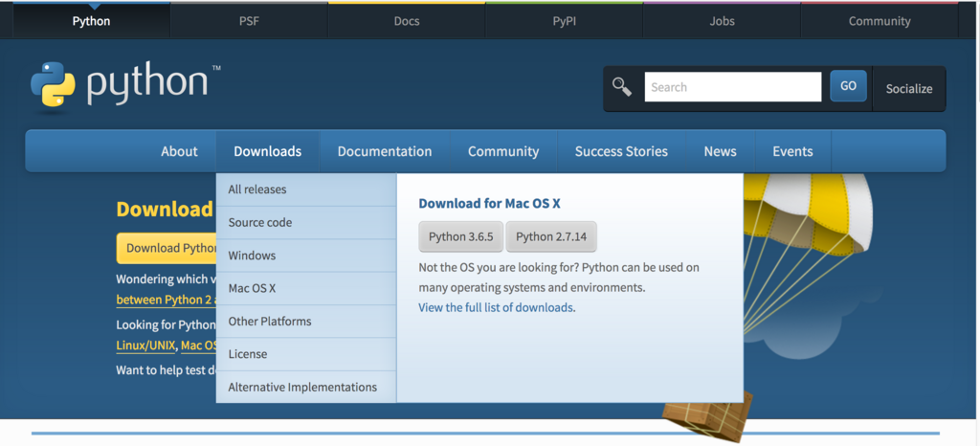This screenshot has height=446, width=980.
Task: Open the Docs top tab
Action: click(406, 21)
